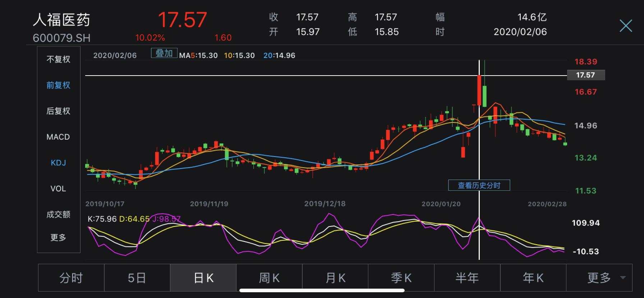Select 前复权 price adjustment option
The image size is (644, 298).
point(58,85)
